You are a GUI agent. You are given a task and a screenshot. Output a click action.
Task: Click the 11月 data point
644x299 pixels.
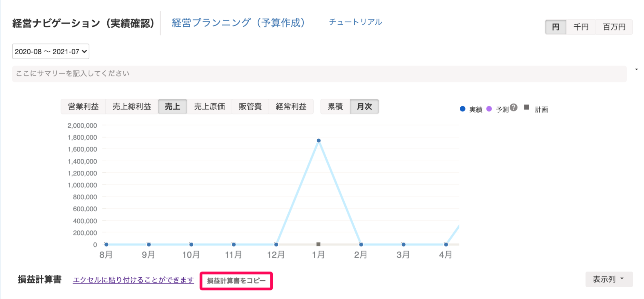(x=234, y=244)
